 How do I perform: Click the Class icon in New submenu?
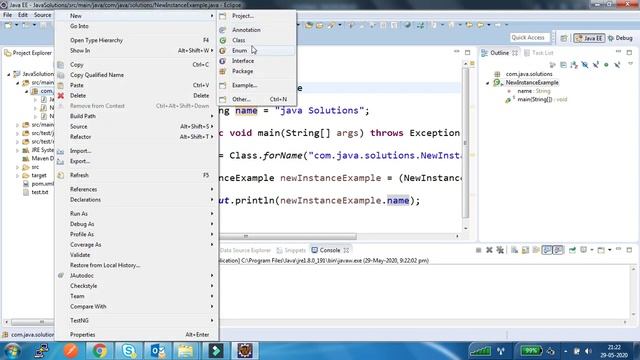point(223,40)
